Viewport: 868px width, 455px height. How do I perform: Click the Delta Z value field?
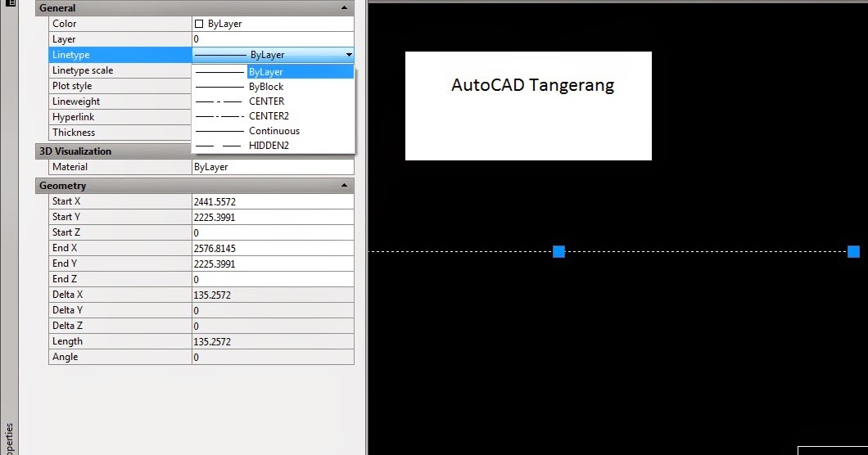pyautogui.click(x=273, y=326)
